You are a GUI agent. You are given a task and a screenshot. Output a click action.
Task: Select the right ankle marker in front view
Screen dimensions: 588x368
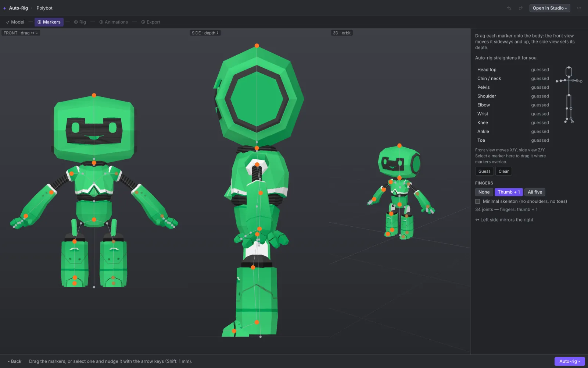pos(75,278)
